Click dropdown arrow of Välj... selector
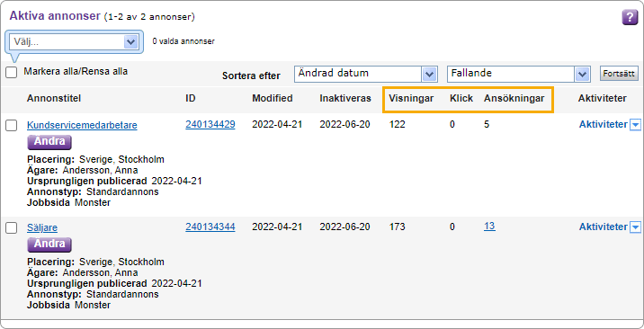This screenshot has width=644, height=329. (x=130, y=41)
